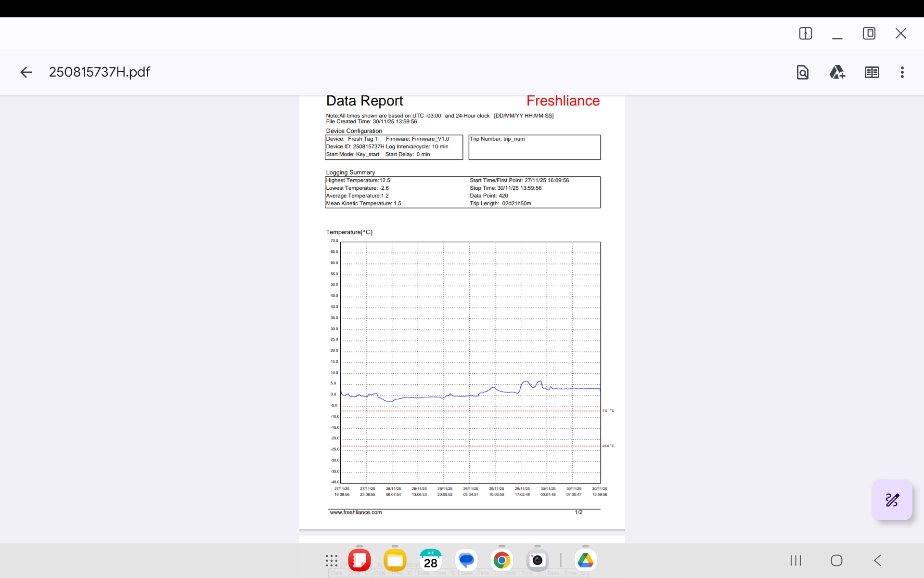This screenshot has width=924, height=578.
Task: Launch the Camera app in taskbar
Action: (x=537, y=560)
